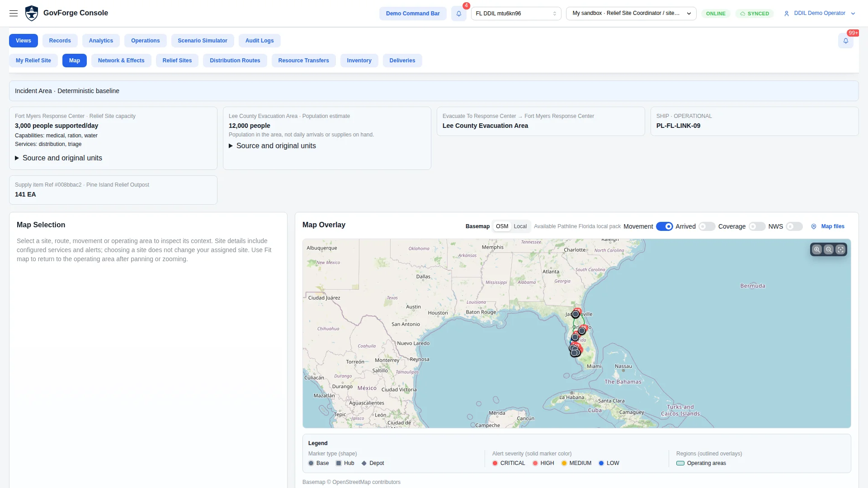
Task: Open the Records tab
Action: pyautogui.click(x=60, y=41)
